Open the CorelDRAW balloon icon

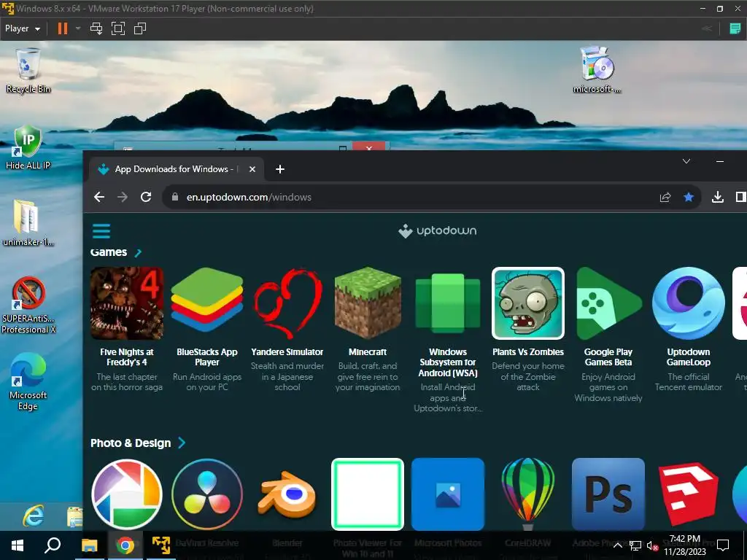528,494
